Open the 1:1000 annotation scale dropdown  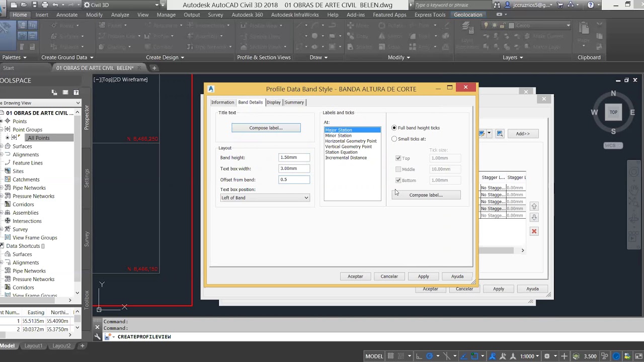(x=530, y=356)
